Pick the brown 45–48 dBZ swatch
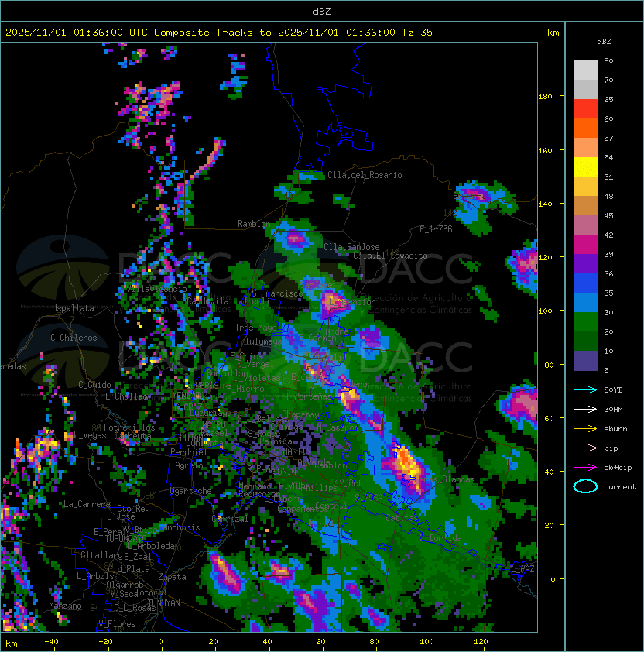This screenshot has height=652, width=644. 585,205
